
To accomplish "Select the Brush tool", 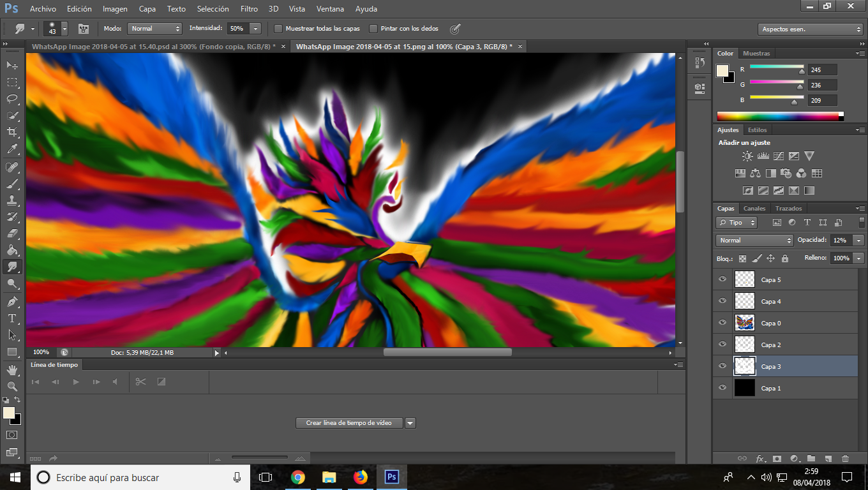I will coord(12,184).
